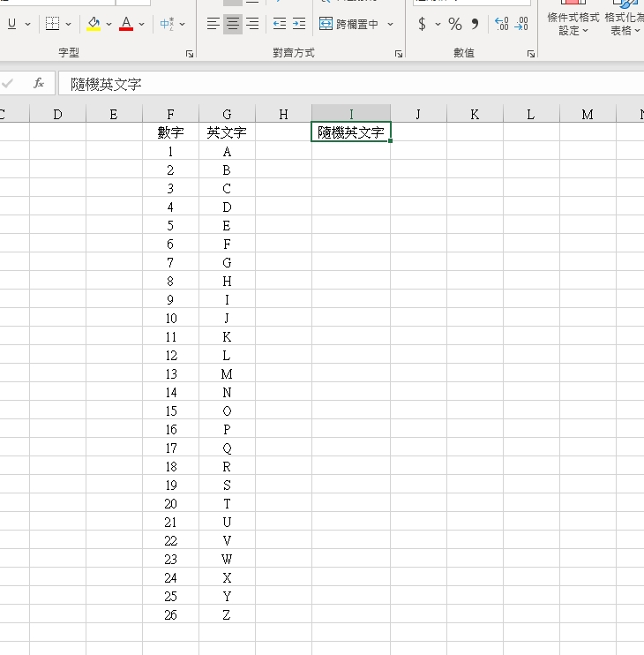This screenshot has height=655, width=644.
Task: Open Merge and Center dropdown arrow
Action: 390,24
